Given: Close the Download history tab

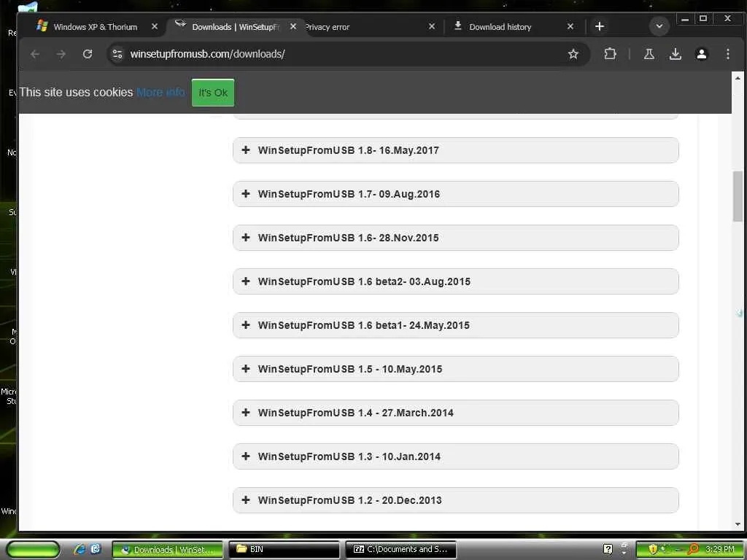Looking at the screenshot, I should [570, 27].
